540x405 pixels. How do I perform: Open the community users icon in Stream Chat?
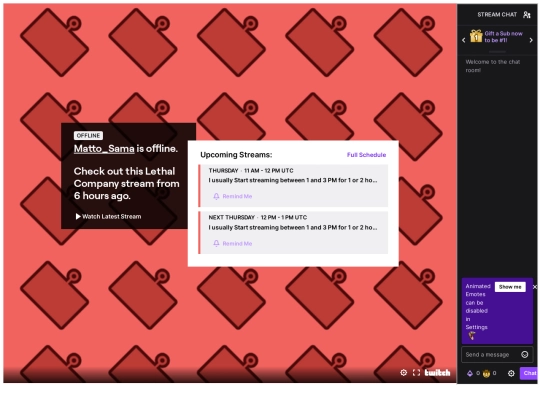[526, 14]
